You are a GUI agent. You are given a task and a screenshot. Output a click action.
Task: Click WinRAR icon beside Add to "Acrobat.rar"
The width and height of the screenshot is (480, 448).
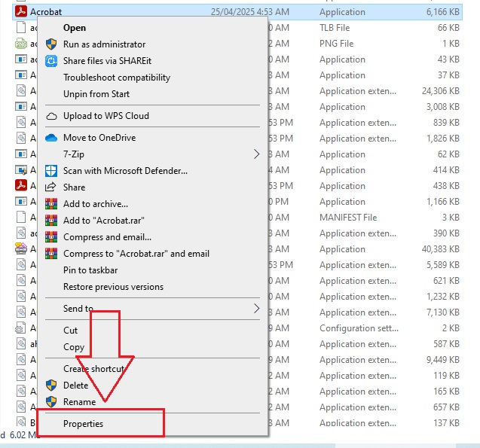[51, 221]
